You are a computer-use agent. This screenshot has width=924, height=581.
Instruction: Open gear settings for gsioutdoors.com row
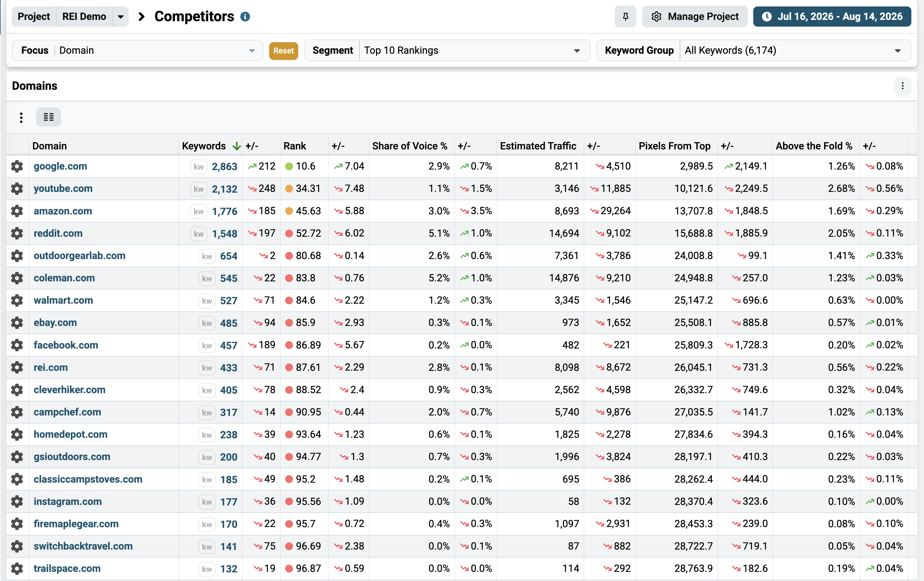click(17, 457)
